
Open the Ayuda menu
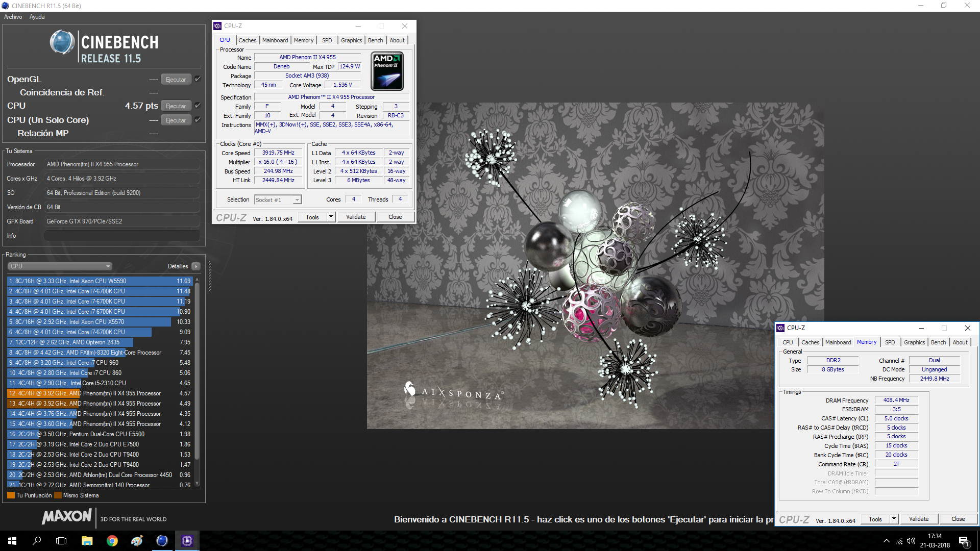point(37,17)
